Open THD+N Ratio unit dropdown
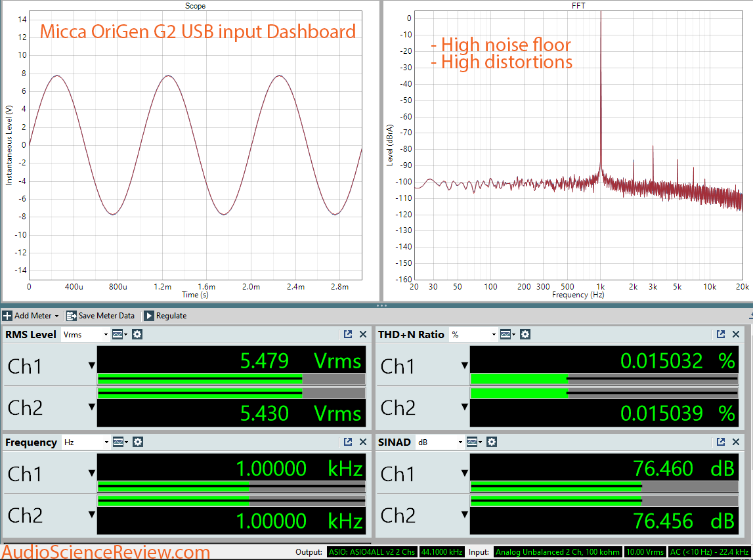Screen dimensions: 753x560 [x=473, y=334]
